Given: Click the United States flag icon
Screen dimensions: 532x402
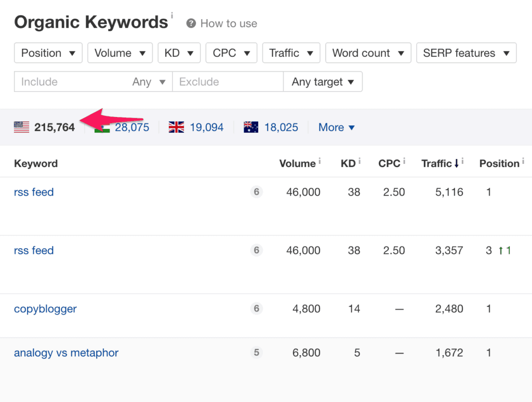Looking at the screenshot, I should point(21,127).
